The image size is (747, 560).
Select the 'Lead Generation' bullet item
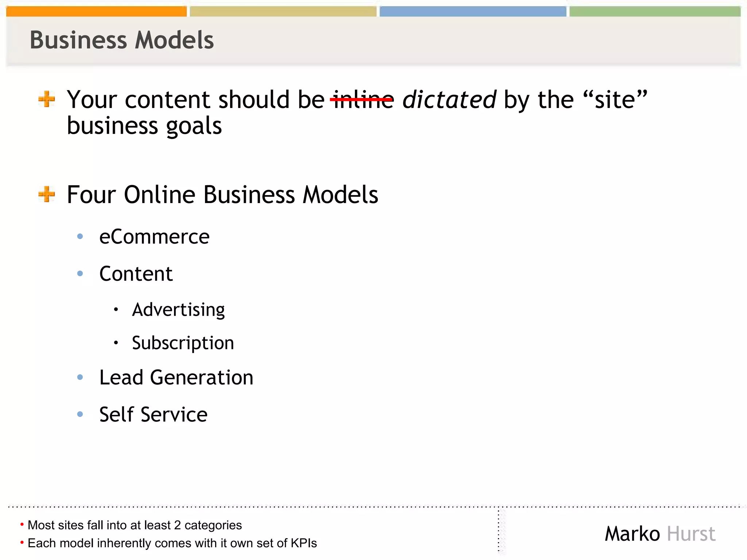click(176, 377)
